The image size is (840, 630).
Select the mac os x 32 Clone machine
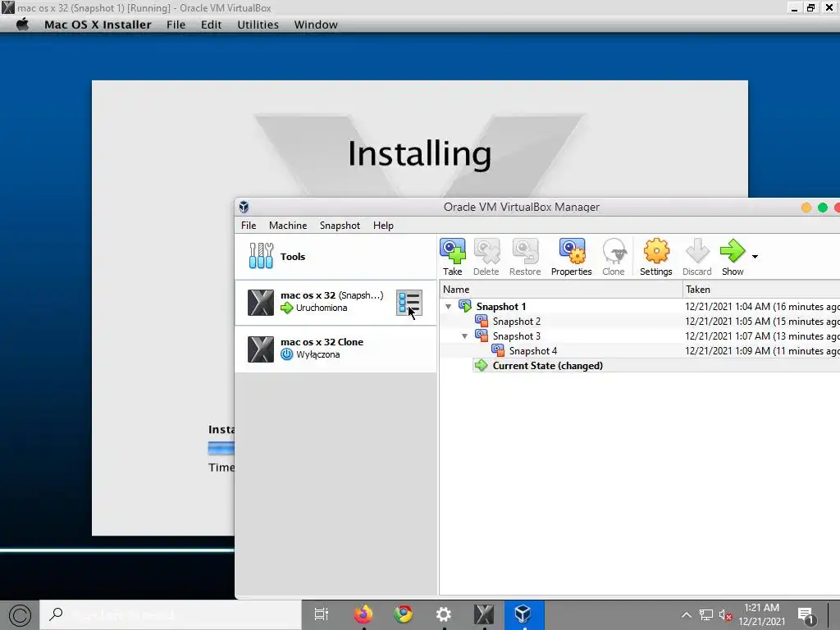click(x=336, y=349)
